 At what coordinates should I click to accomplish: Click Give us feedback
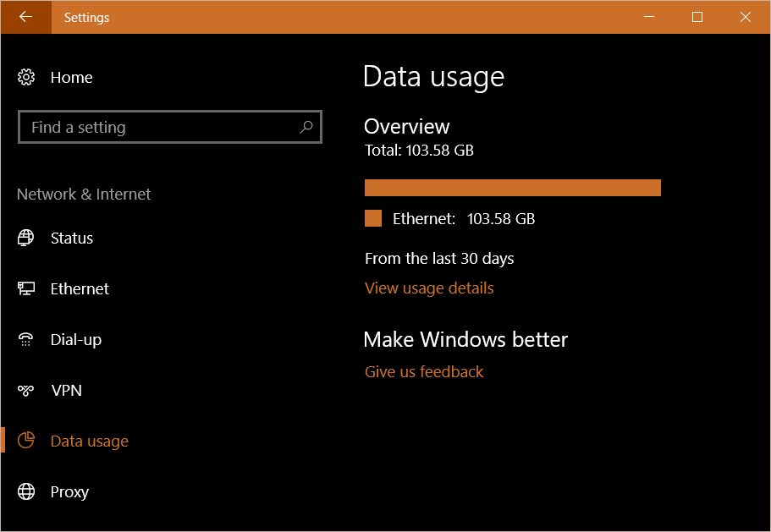tap(423, 371)
